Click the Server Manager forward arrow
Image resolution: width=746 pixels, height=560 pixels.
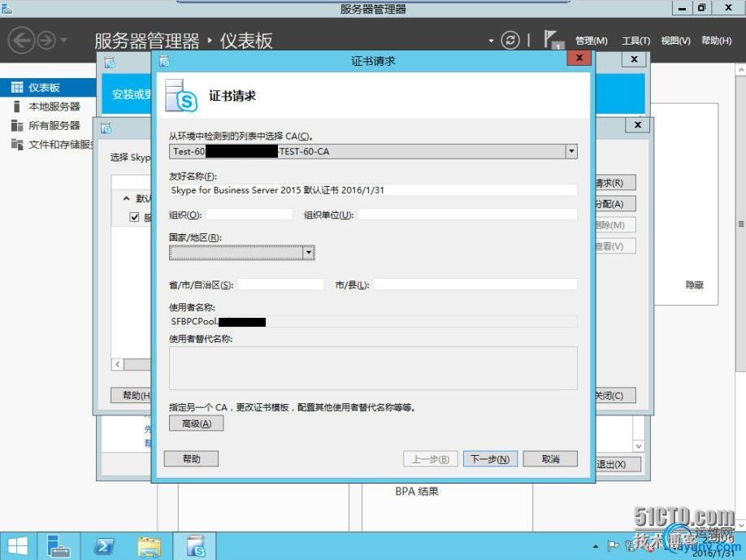pyautogui.click(x=46, y=41)
